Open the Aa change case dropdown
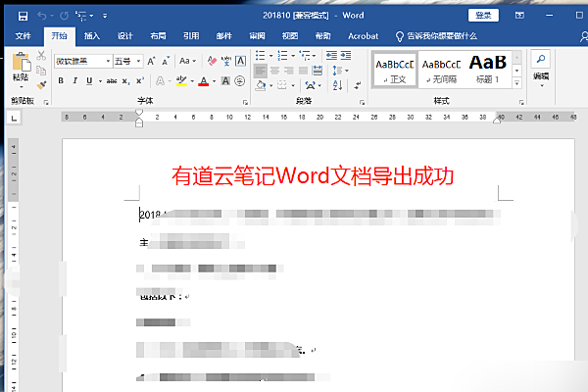 coord(187,61)
